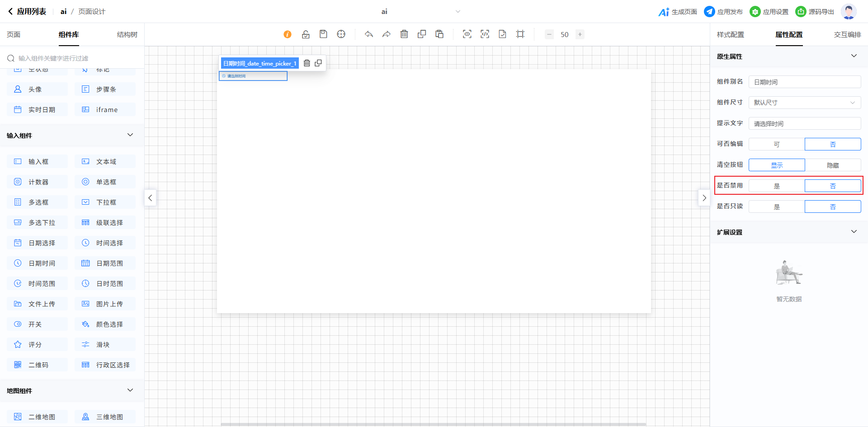Click the undo arrow in toolbar
This screenshot has width=868, height=427.
tap(369, 34)
